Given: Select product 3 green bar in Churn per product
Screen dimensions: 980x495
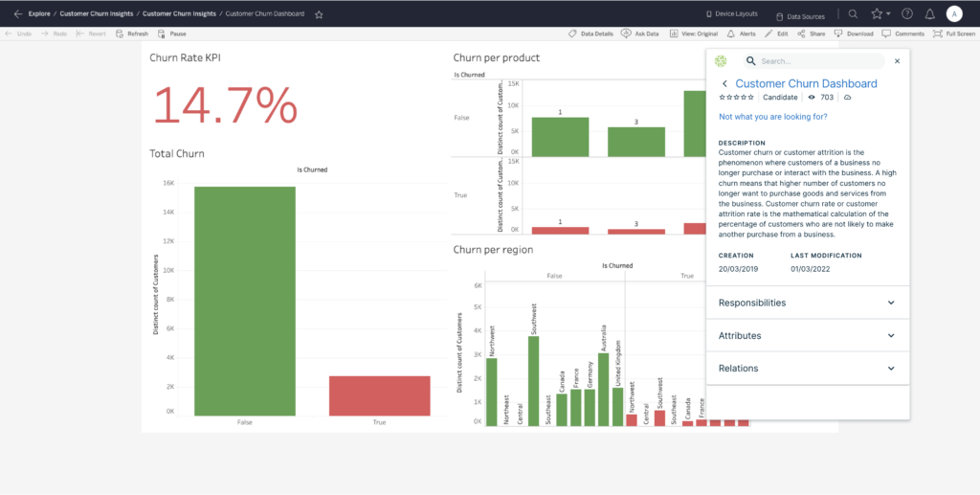Looking at the screenshot, I should pos(636,142).
